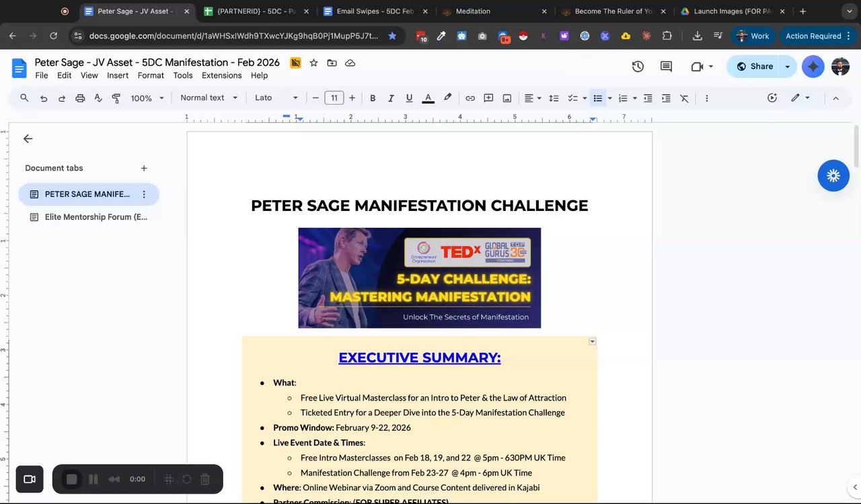Click the Undo arrow in toolbar

44,98
